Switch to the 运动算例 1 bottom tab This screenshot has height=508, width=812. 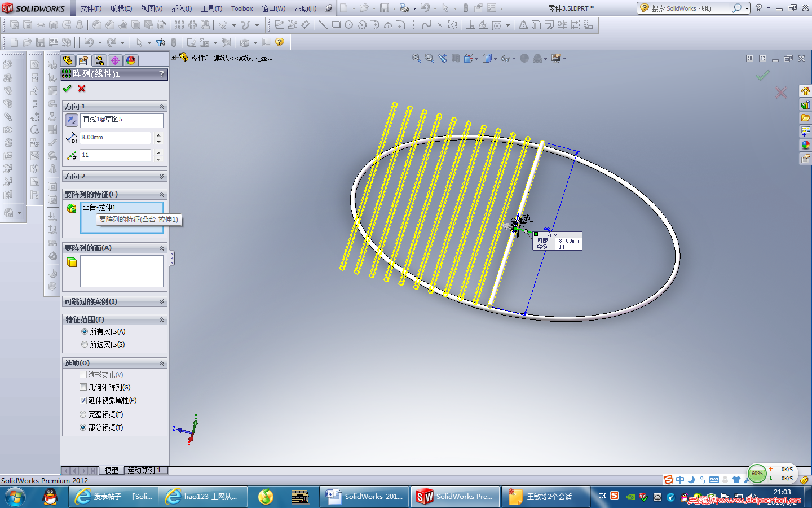coord(144,470)
